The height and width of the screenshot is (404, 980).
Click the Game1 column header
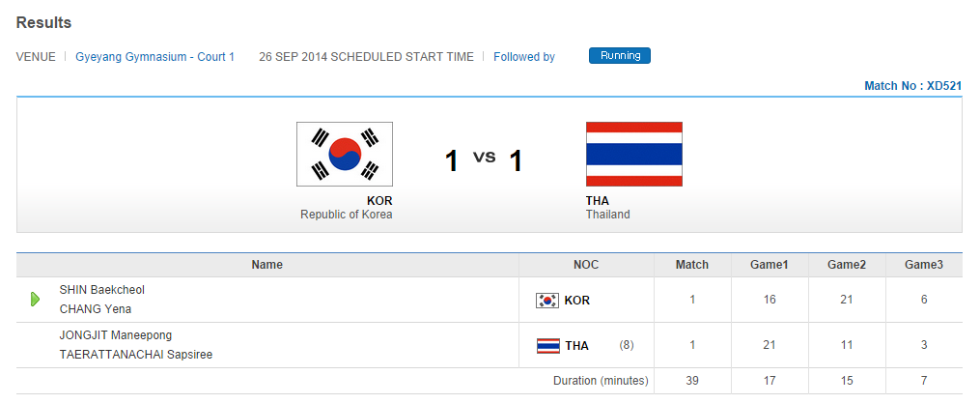point(769,265)
